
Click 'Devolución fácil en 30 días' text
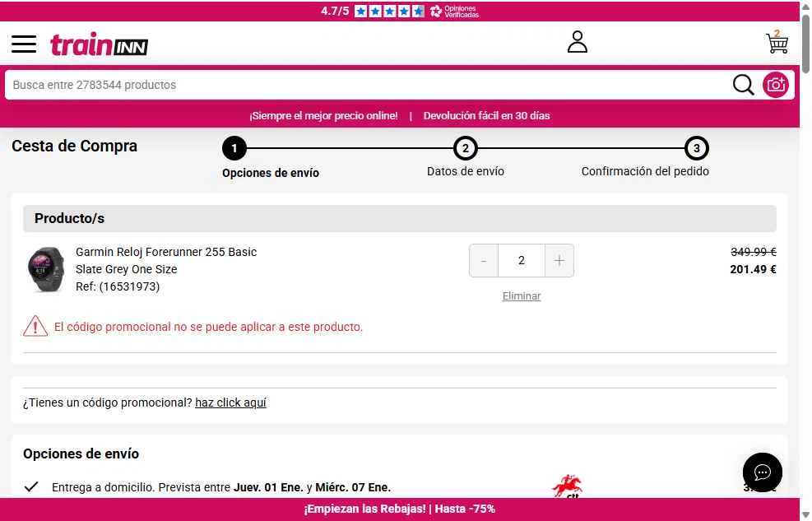486,115
